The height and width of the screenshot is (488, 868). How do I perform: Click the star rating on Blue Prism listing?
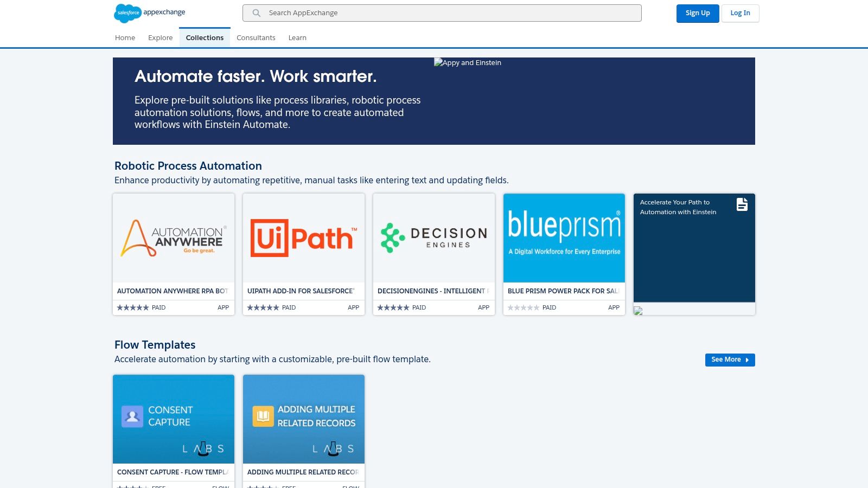point(522,307)
